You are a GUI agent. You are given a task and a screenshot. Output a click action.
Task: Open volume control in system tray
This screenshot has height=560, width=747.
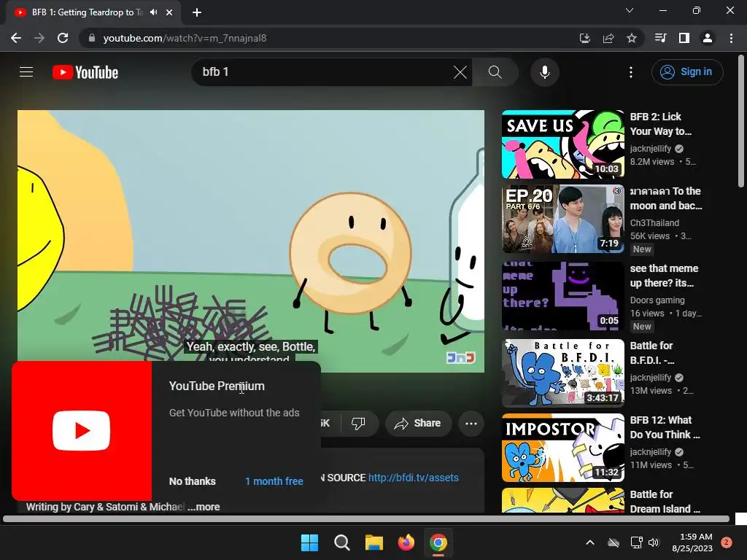[x=654, y=542]
